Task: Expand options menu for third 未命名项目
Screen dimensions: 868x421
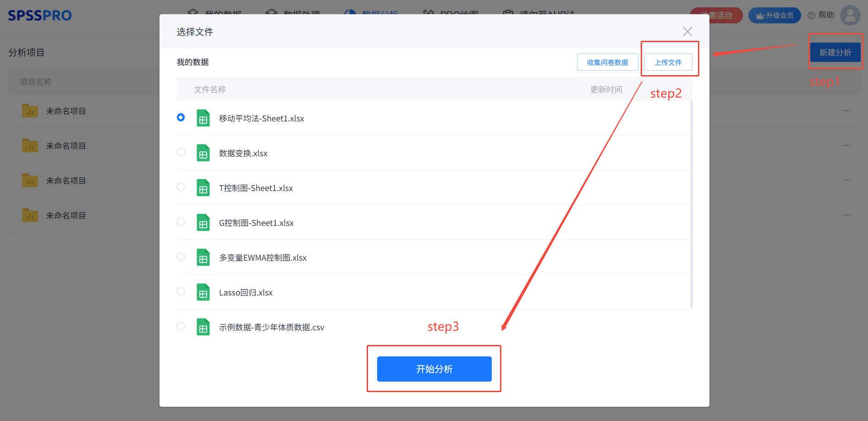Action: (846, 180)
